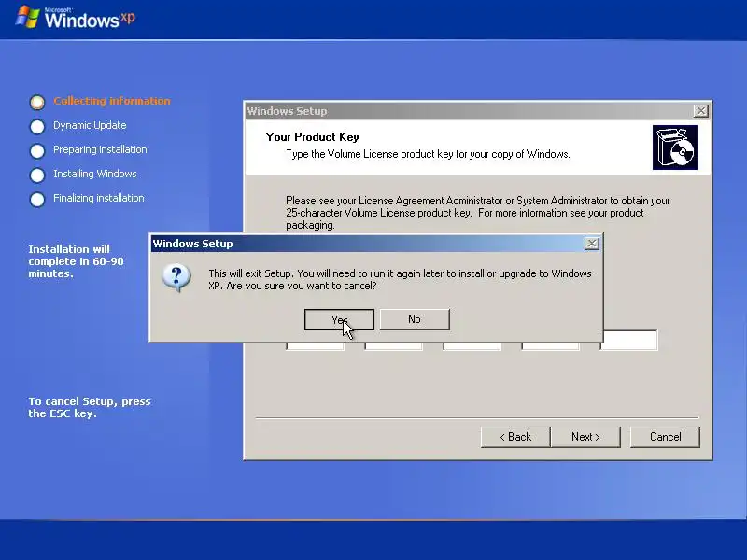Image resolution: width=747 pixels, height=560 pixels.
Task: Click the Installing Windows step indicator
Action: [x=37, y=175]
